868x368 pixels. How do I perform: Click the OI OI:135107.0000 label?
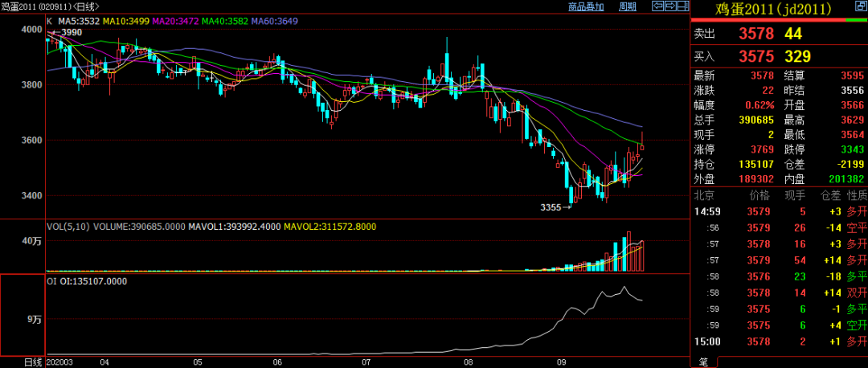pyautogui.click(x=87, y=281)
